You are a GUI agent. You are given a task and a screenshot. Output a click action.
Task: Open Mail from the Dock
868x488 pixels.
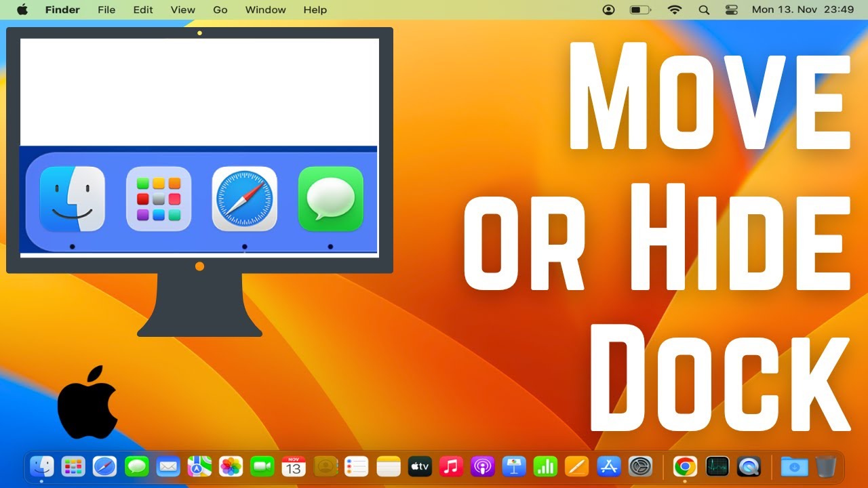click(x=168, y=466)
